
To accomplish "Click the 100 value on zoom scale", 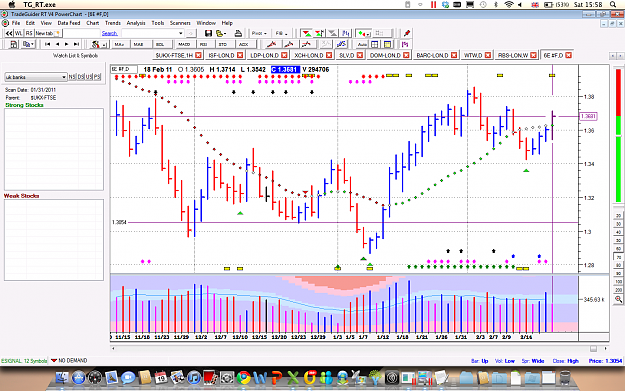I will click(618, 282).
